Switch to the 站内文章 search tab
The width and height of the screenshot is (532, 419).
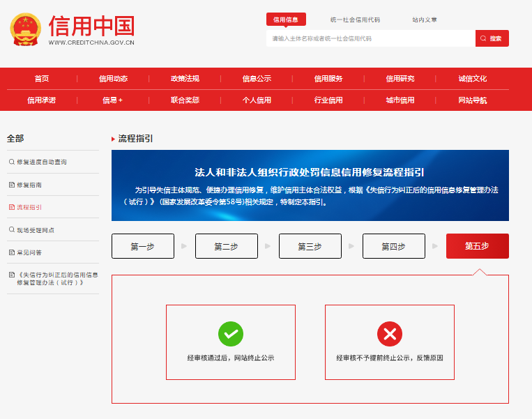[424, 20]
